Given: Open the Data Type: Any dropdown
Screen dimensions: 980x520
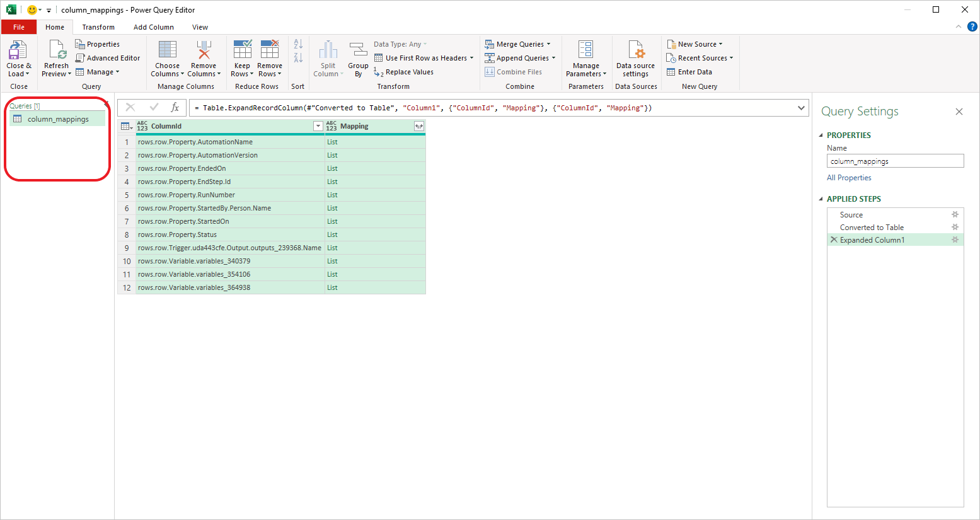Looking at the screenshot, I should pyautogui.click(x=400, y=44).
